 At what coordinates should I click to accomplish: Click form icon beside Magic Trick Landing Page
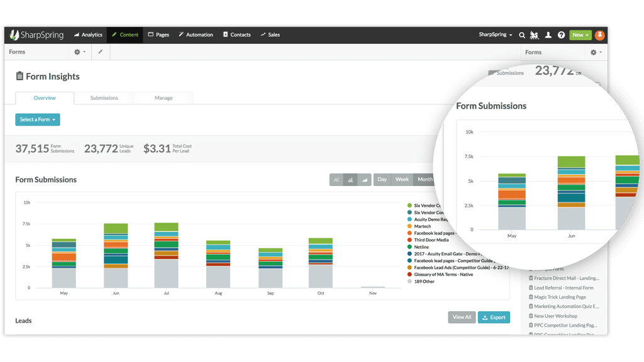531,297
